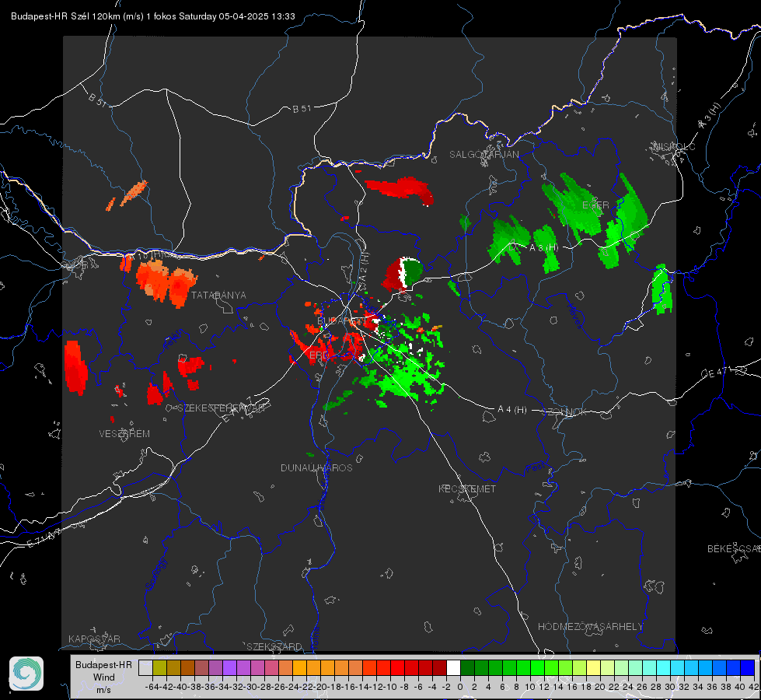Click the SZÉKESFEHÉRVÁR city label

[223, 408]
